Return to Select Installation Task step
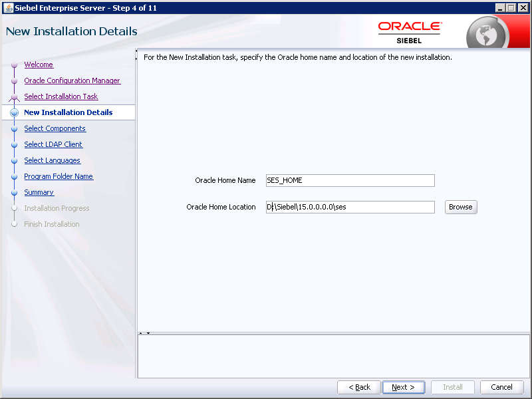532x399 pixels. (x=61, y=96)
